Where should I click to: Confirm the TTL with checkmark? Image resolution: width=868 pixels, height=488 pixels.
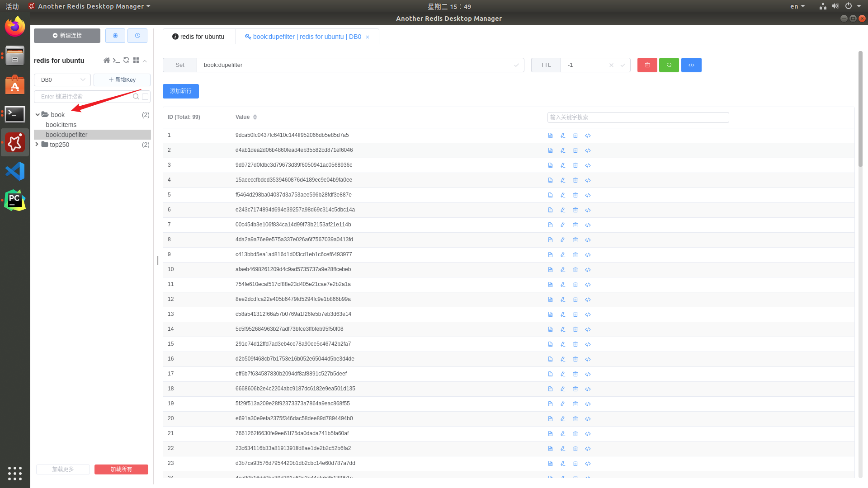[623, 65]
